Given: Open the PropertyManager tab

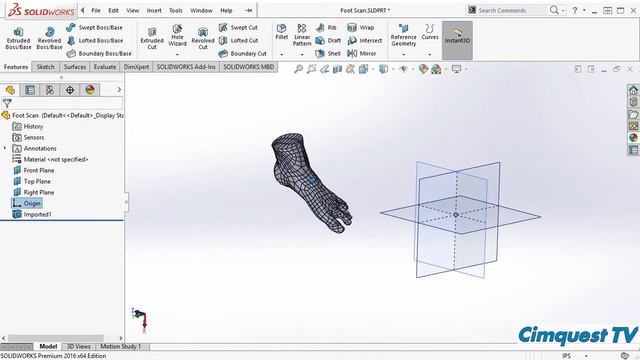Looking at the screenshot, I should click(30, 90).
